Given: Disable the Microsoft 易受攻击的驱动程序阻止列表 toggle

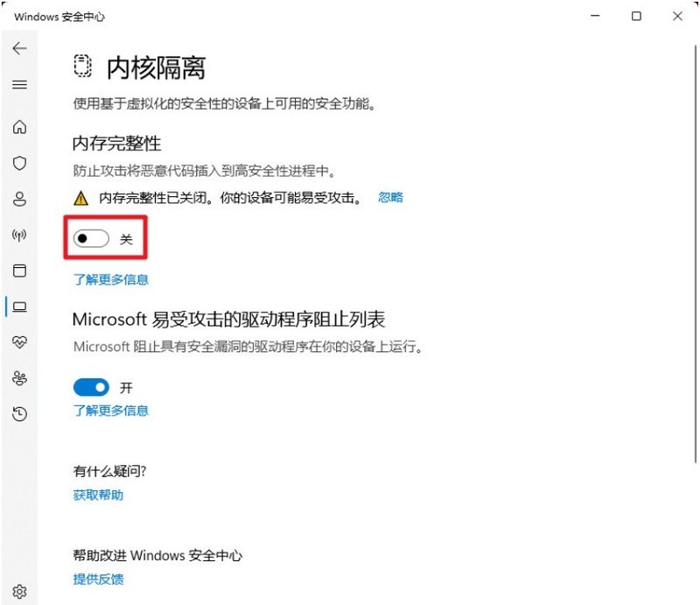Looking at the screenshot, I should coord(91,387).
